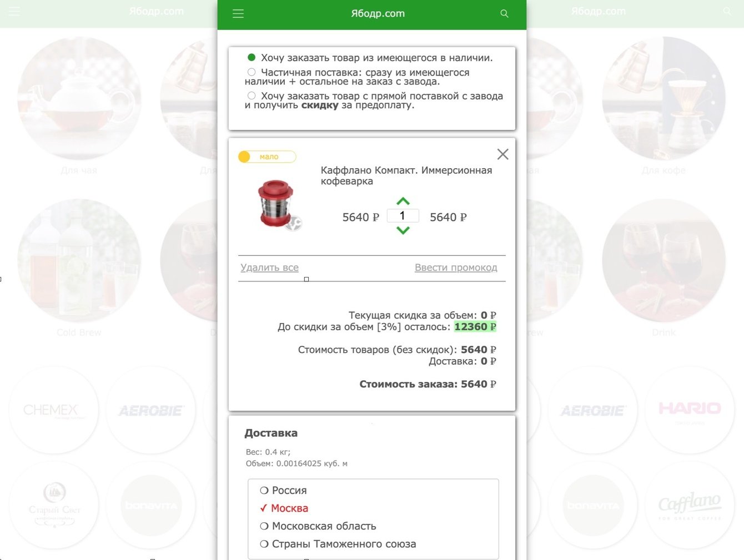Increase quantity with green up arrow
Screen dimensions: 744x560
[x=403, y=201]
